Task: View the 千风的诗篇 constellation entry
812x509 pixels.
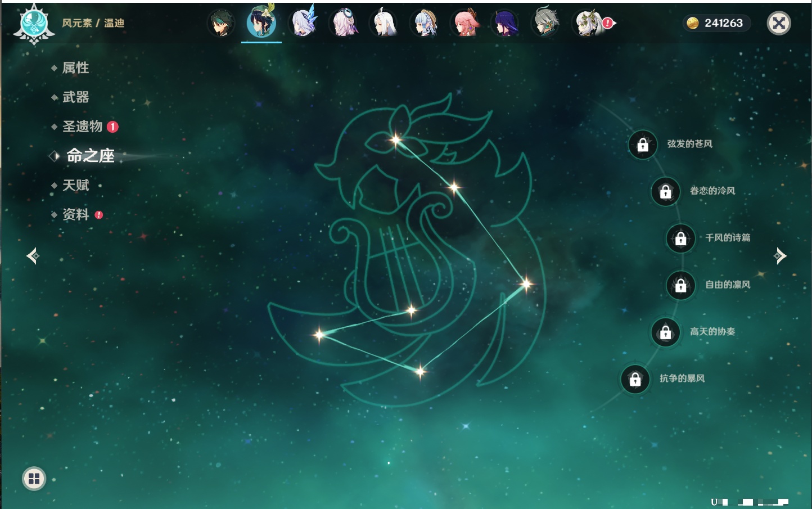Action: (727, 238)
